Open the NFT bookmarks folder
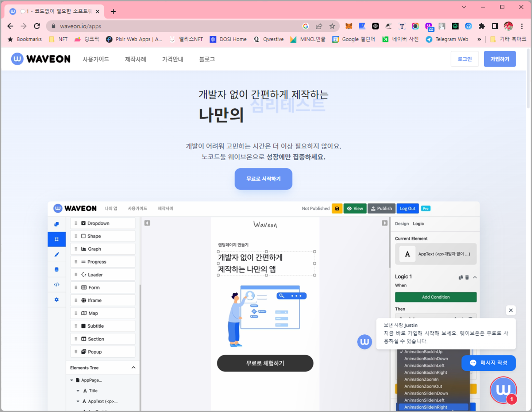Image resolution: width=532 pixels, height=412 pixels. click(x=58, y=39)
